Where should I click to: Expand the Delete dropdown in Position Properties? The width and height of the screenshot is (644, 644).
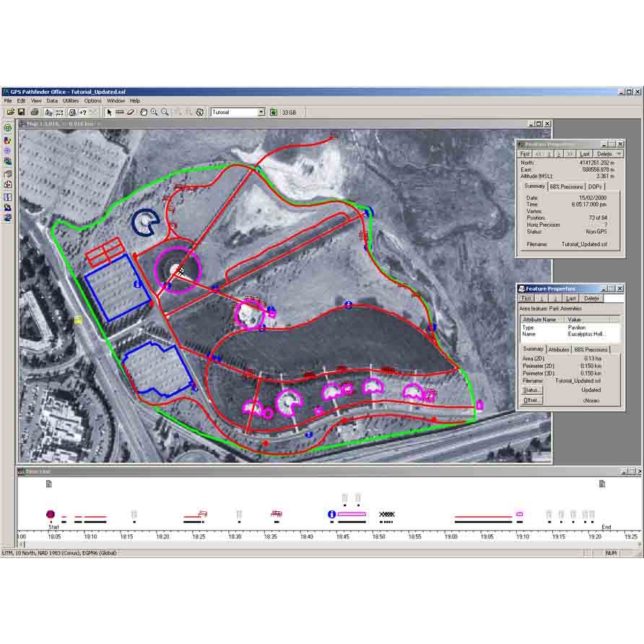coord(619,154)
